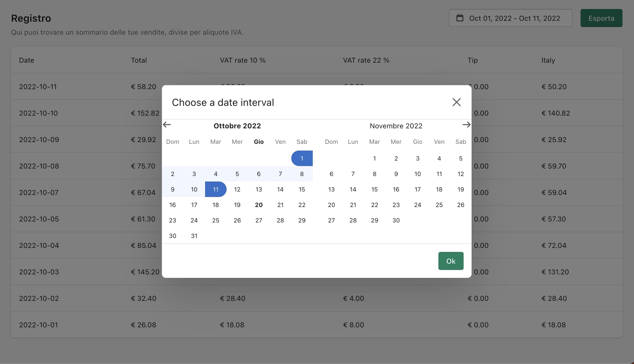
Task: Pick November 30 in the calendar
Action: [x=396, y=220]
